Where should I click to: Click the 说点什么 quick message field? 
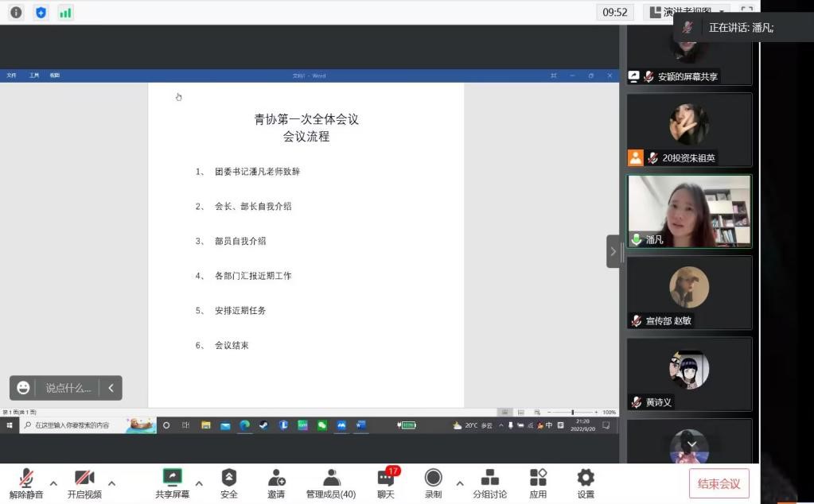tap(68, 388)
